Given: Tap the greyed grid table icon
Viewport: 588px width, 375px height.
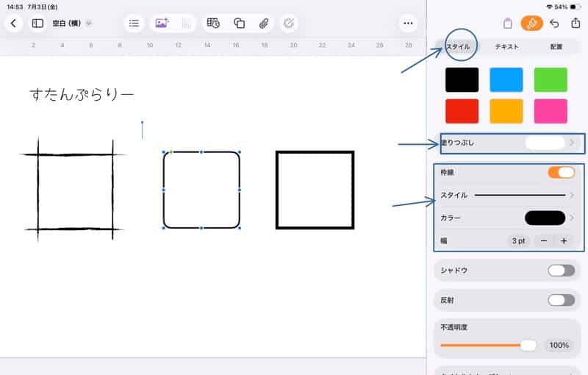Looking at the screenshot, I should 186,24.
